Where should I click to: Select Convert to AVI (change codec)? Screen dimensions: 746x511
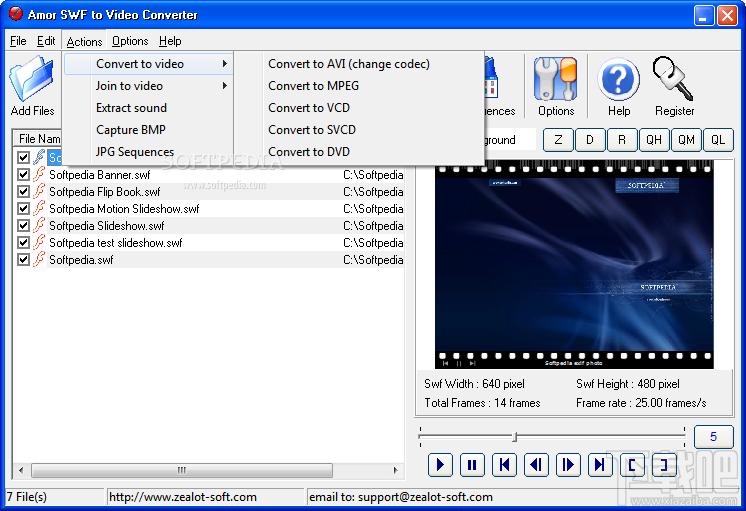(349, 64)
